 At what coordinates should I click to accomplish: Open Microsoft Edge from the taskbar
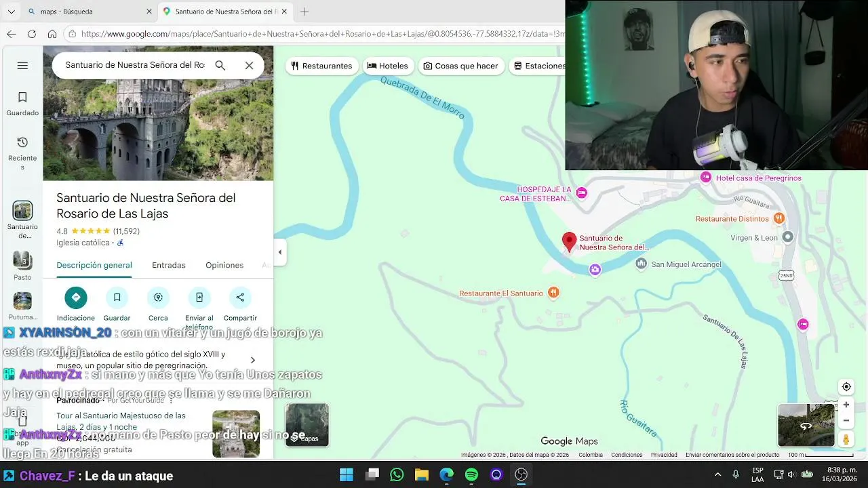pos(446,474)
